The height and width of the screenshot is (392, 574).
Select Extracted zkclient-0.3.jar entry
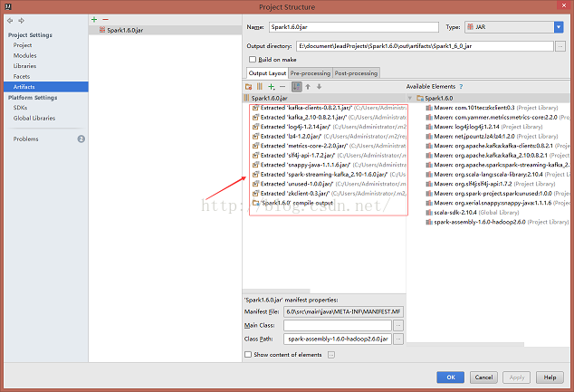(330, 193)
